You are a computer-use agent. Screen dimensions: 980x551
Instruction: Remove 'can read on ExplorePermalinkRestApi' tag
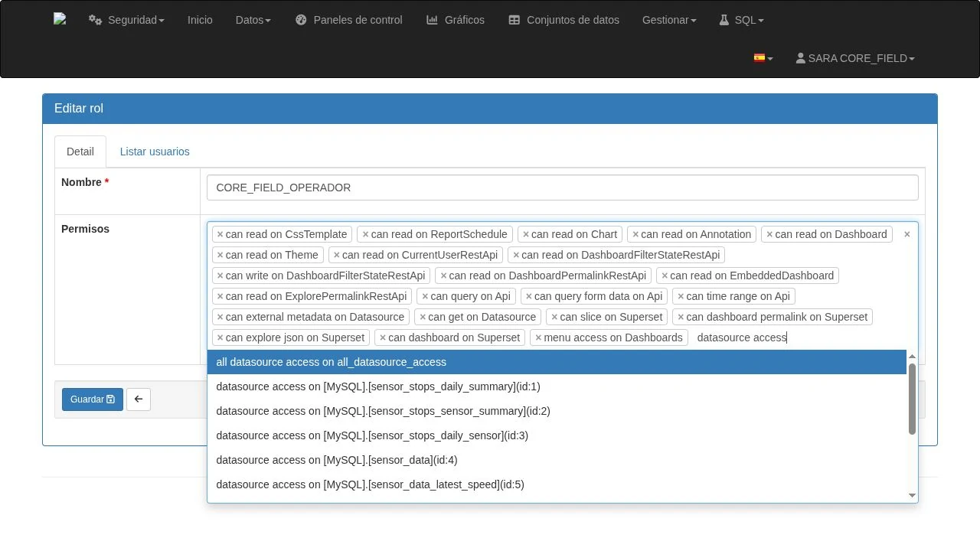(x=220, y=296)
